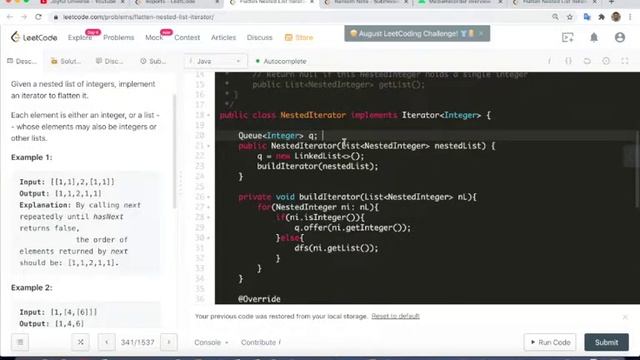The height and width of the screenshot is (360, 640).
Task: Click line number 36 in the gutter
Action: pyautogui.click(x=200, y=299)
